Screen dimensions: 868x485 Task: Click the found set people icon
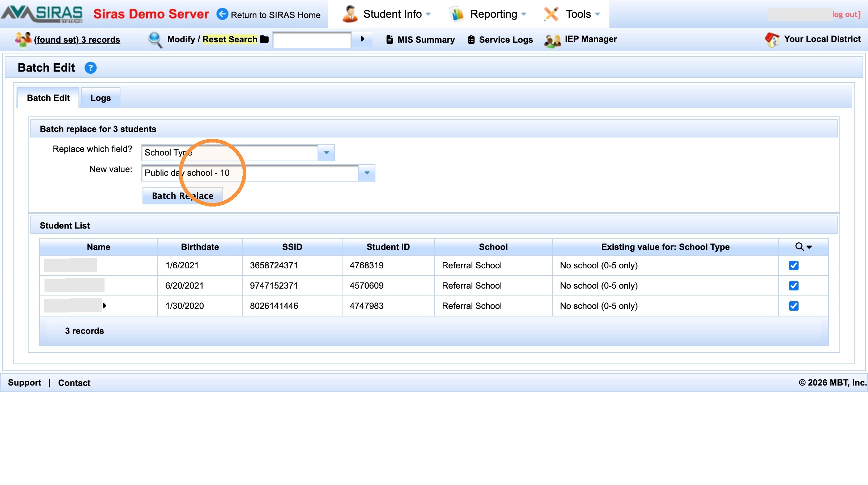pos(23,39)
